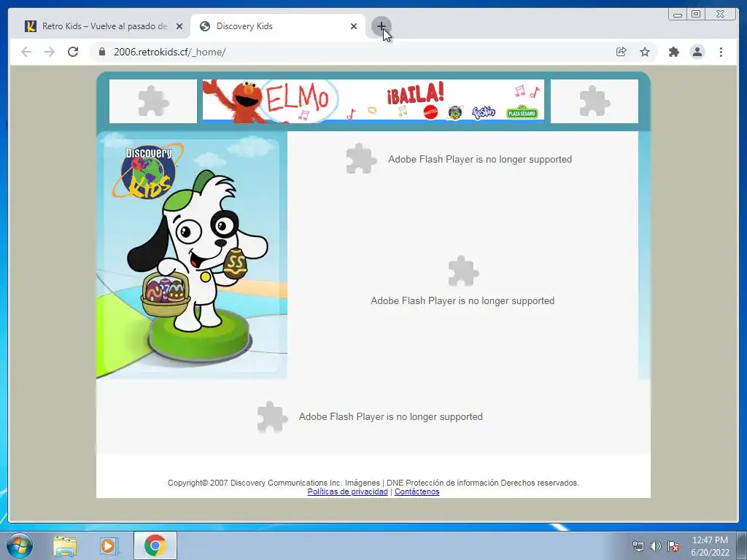Image resolution: width=747 pixels, height=560 pixels.
Task: Launch Windows Media Player from the taskbar
Action: (109, 546)
